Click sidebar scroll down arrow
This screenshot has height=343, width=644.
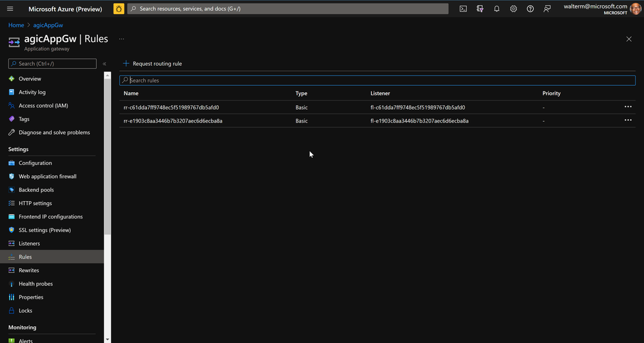pos(108,340)
